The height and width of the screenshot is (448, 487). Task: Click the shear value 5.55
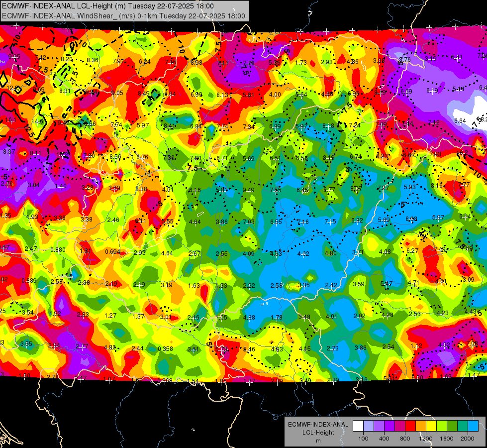(x=168, y=221)
